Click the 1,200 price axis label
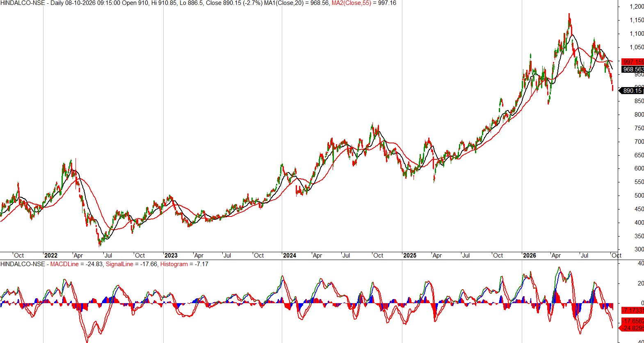Screen dimensions: 644x343 tap(637, 7)
